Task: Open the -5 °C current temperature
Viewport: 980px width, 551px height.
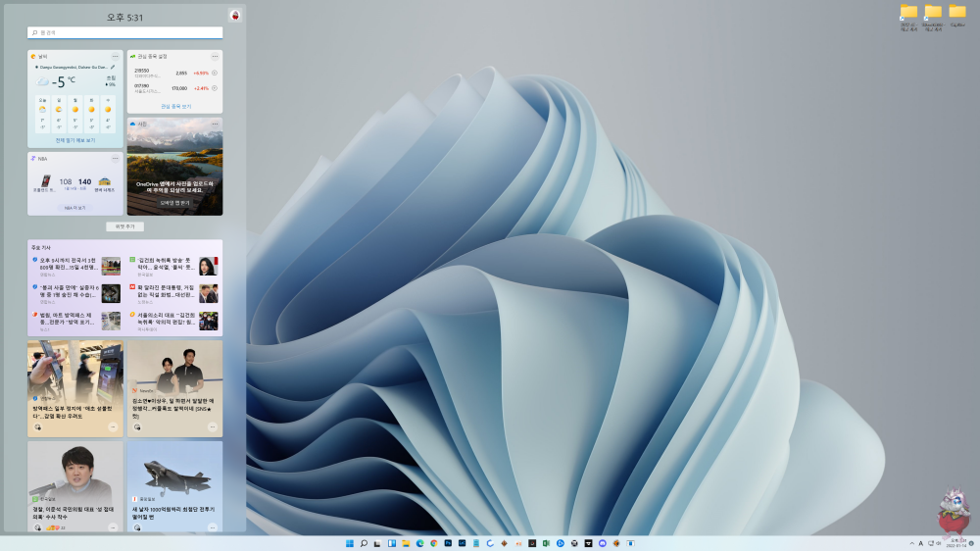Action: point(63,81)
